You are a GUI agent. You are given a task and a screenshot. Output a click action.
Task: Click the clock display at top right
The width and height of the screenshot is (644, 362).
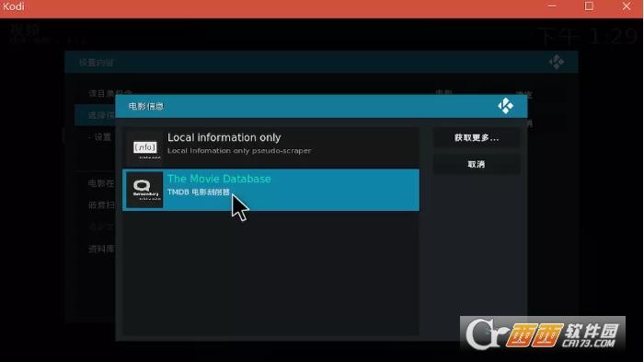pos(588,37)
